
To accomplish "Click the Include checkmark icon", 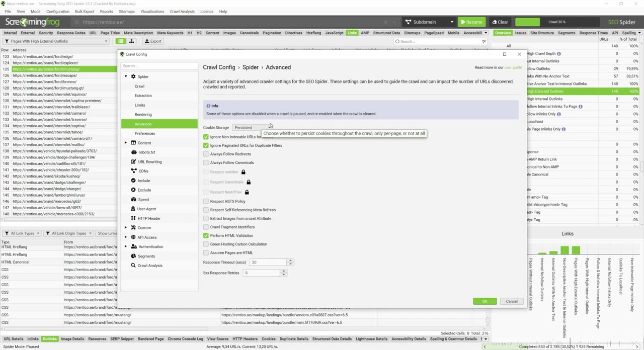I will 133,181.
